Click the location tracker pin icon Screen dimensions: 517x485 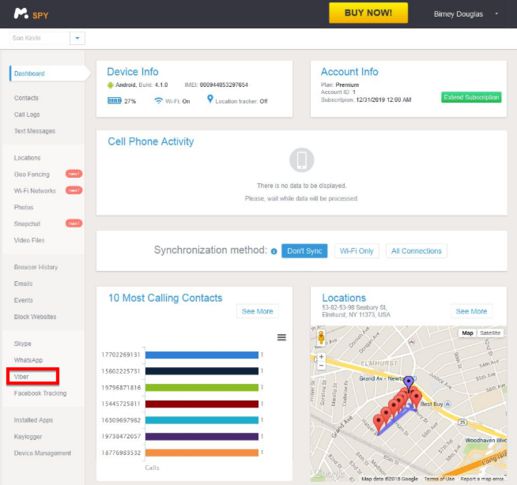[210, 99]
